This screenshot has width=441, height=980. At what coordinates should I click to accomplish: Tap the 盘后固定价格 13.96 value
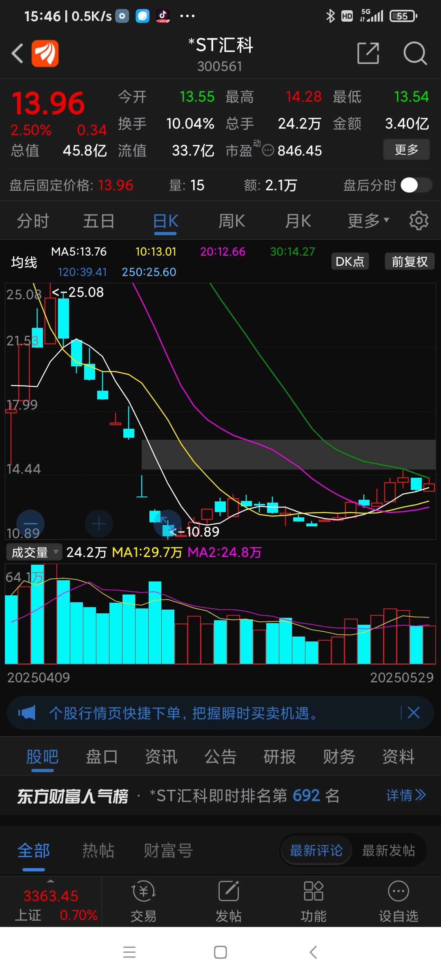(116, 185)
